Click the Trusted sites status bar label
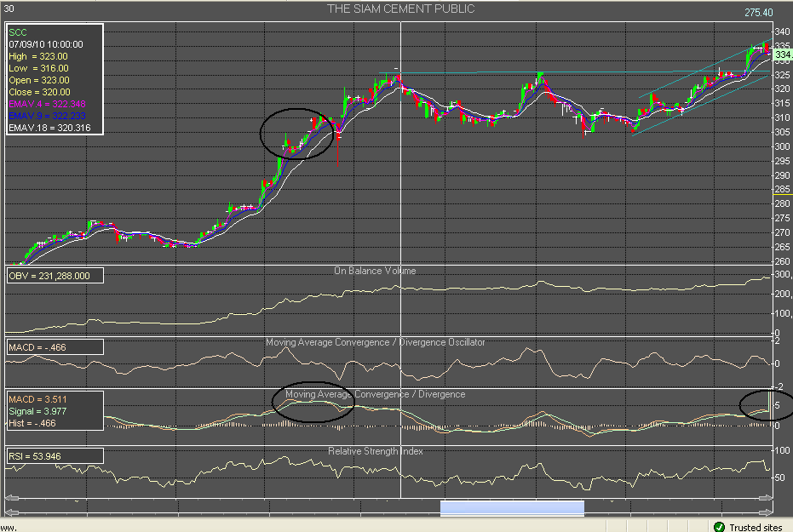The width and height of the screenshot is (793, 532). click(x=756, y=528)
